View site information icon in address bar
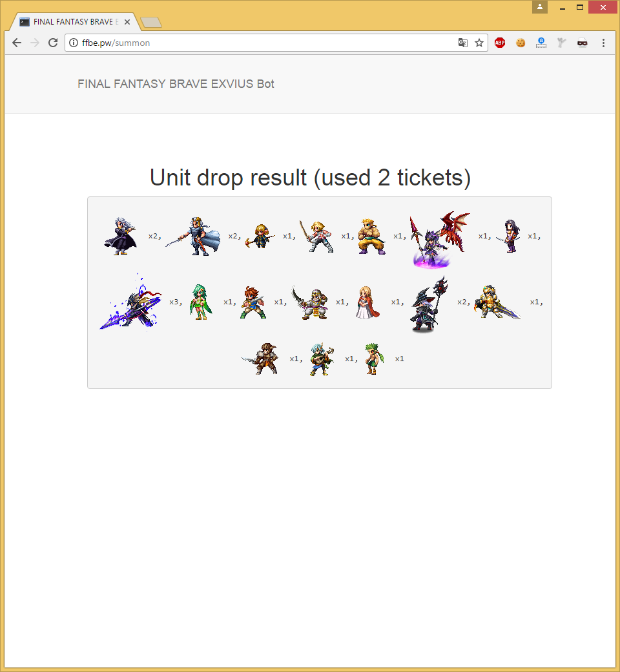 pos(74,43)
